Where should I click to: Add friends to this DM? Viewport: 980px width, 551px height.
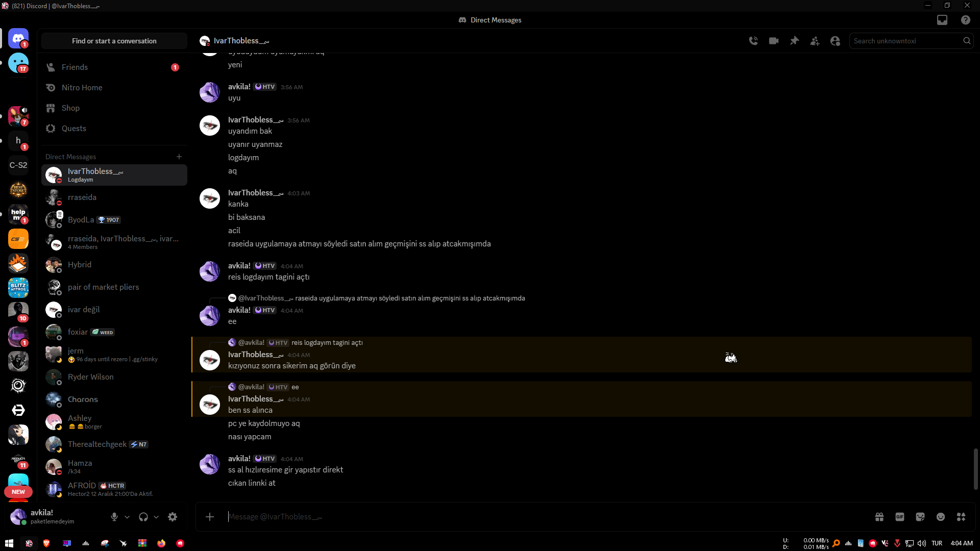click(815, 41)
